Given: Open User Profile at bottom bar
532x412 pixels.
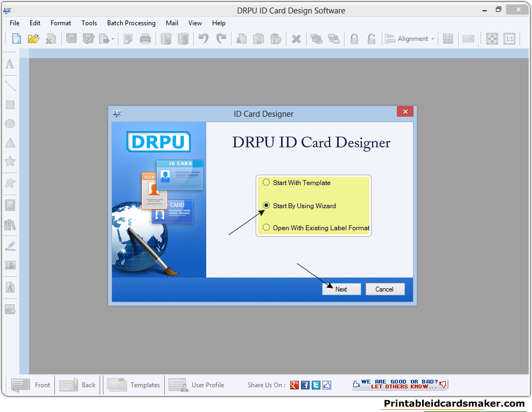Looking at the screenshot, I should tap(197, 385).
